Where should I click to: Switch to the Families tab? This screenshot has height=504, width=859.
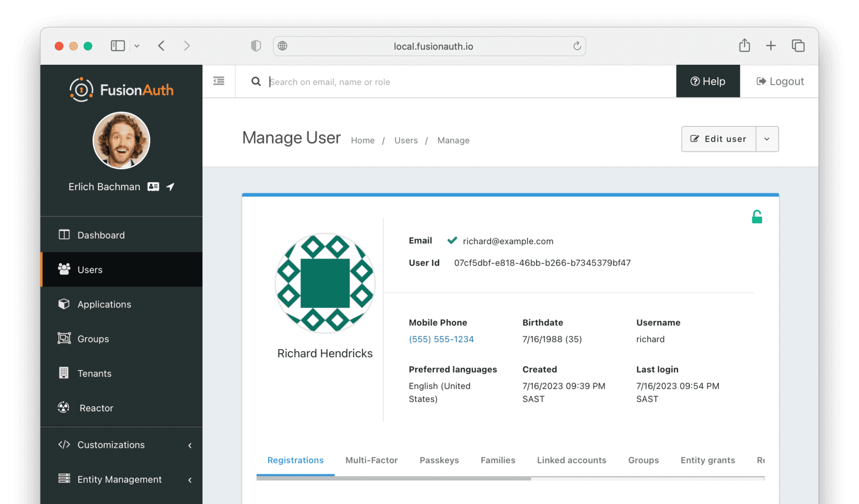pyautogui.click(x=498, y=460)
